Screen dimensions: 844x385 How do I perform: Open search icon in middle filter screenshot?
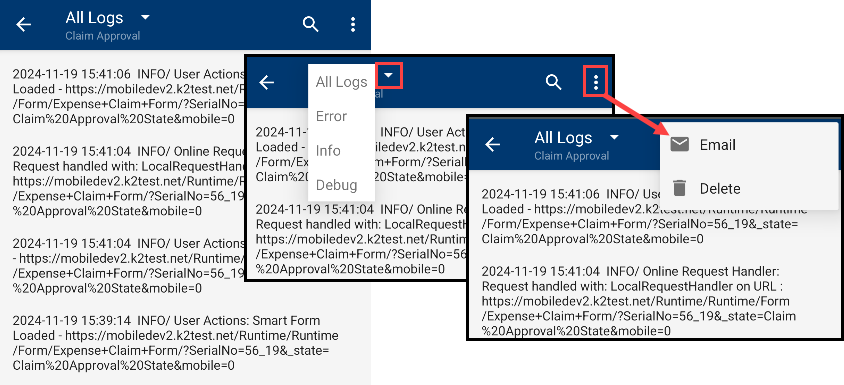point(553,82)
